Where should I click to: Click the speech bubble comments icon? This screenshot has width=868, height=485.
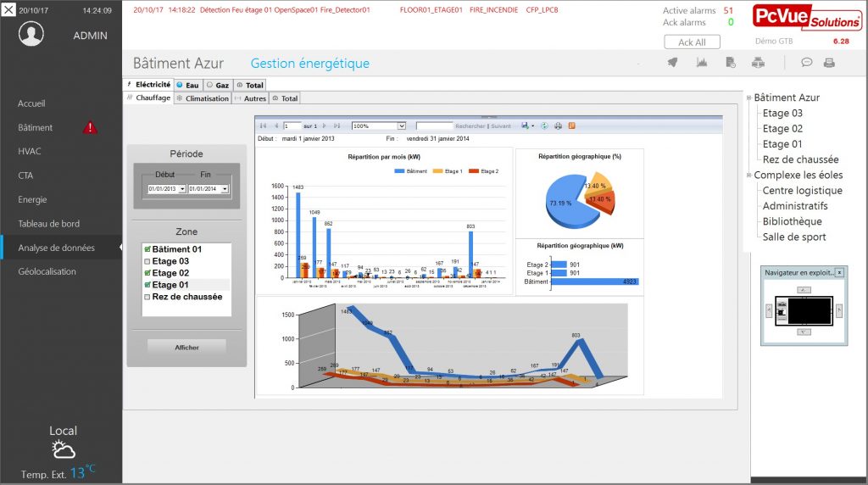click(x=807, y=63)
